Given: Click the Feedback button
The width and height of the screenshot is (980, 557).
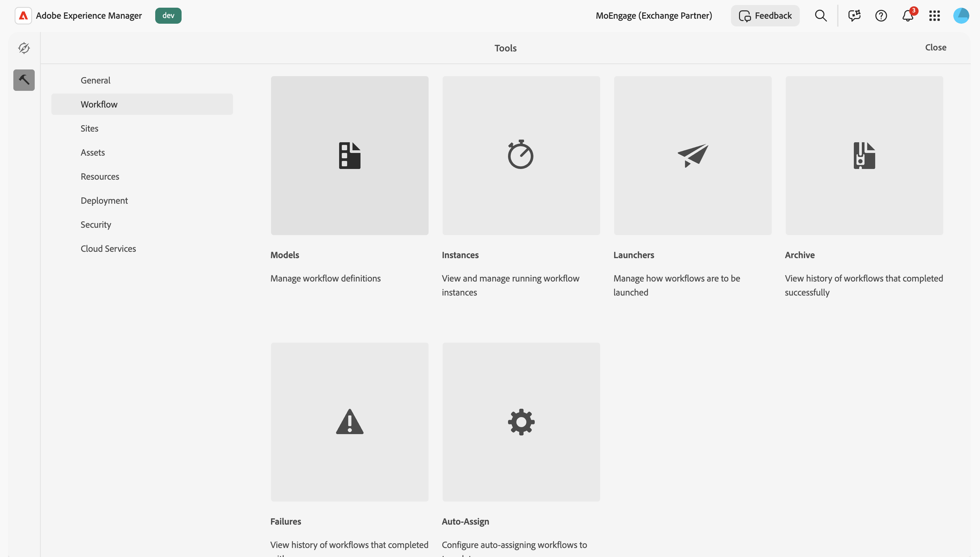Looking at the screenshot, I should [765, 16].
